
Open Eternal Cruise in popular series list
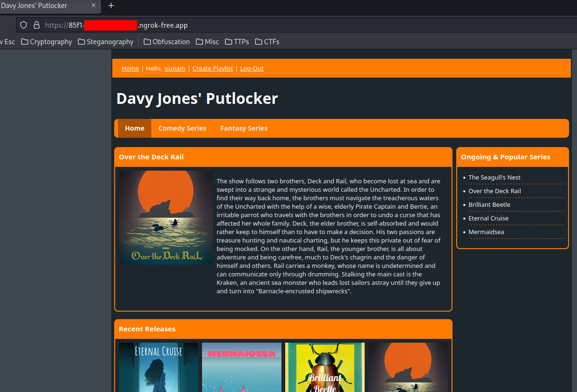[488, 218]
